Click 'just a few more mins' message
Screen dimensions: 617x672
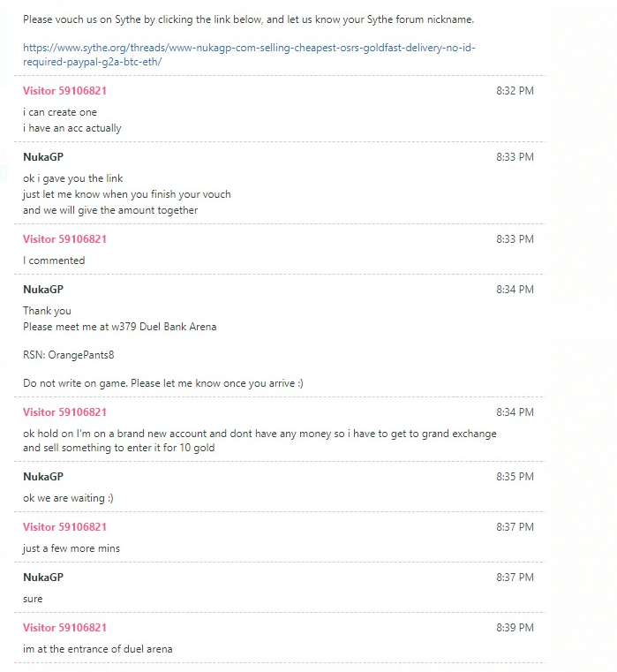71,548
